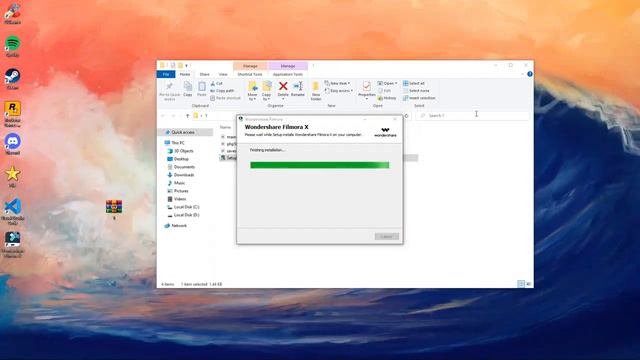Open Local Disk (C:) in navigation pane
This screenshot has width=640, height=360.
click(183, 207)
